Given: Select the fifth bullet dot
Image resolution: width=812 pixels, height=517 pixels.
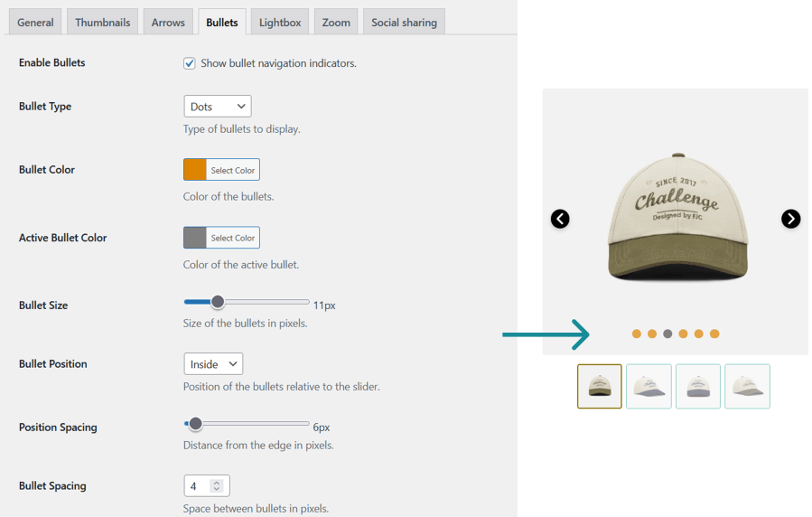Looking at the screenshot, I should (698, 334).
